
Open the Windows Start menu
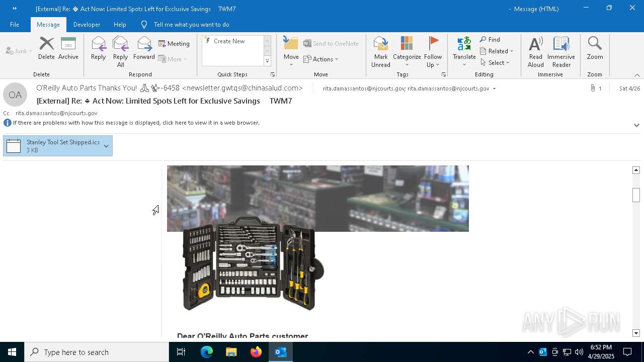[12, 352]
